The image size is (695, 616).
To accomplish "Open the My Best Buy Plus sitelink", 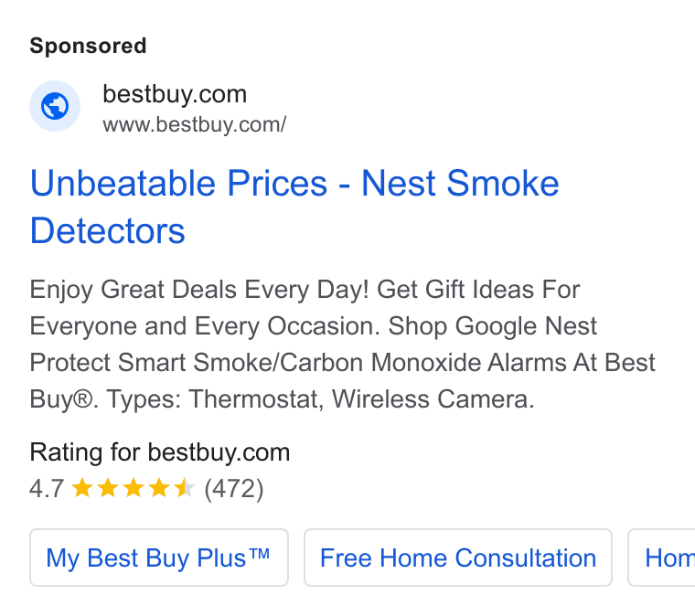I will [159, 558].
